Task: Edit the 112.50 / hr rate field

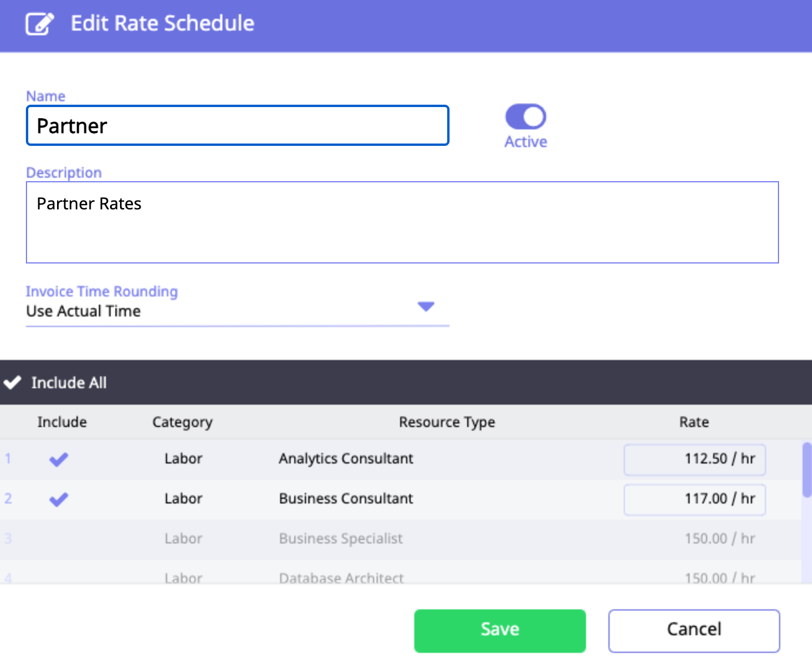Action: (694, 459)
